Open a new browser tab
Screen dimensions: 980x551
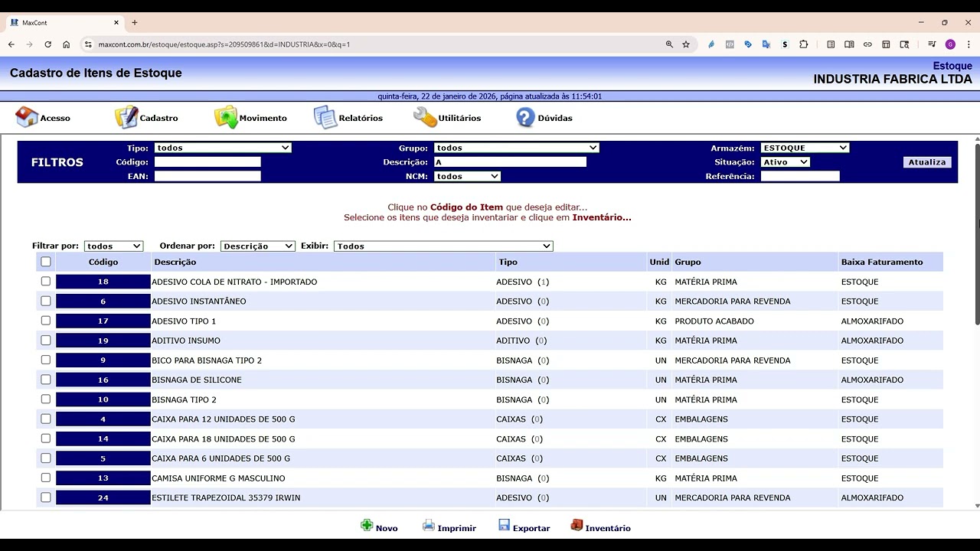point(135,22)
